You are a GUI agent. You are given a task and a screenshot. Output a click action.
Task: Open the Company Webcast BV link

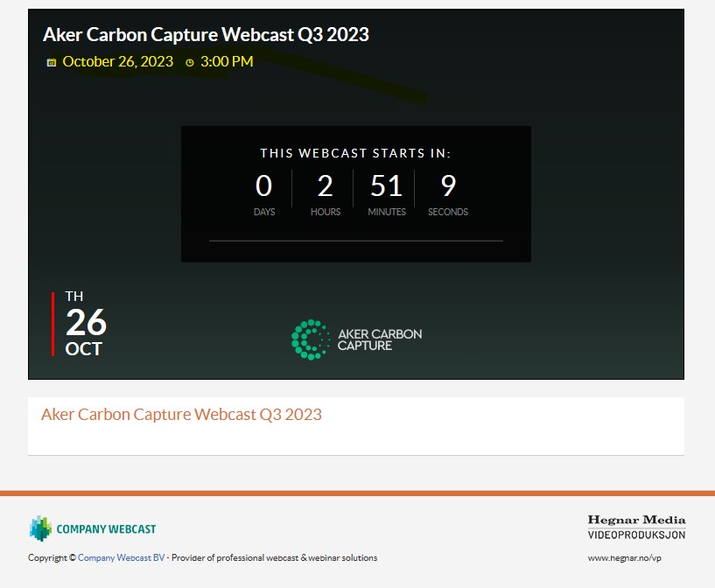coord(121,557)
